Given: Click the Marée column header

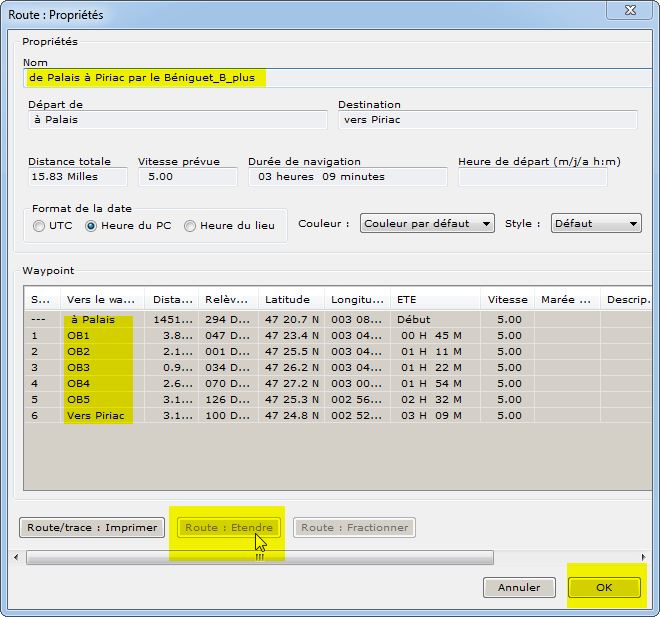Looking at the screenshot, I should (567, 300).
